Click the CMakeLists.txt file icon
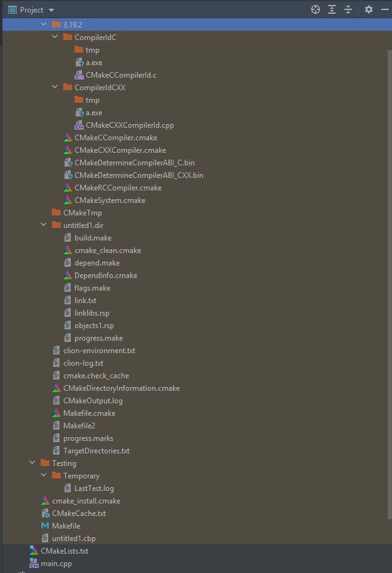This screenshot has height=573, width=392. tap(34, 550)
